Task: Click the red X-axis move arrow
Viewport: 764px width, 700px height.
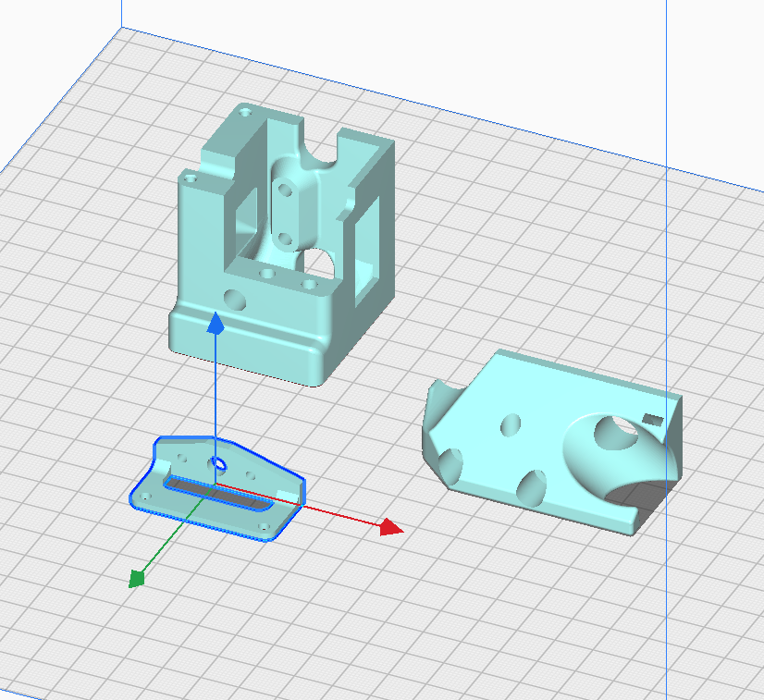Action: point(391,528)
